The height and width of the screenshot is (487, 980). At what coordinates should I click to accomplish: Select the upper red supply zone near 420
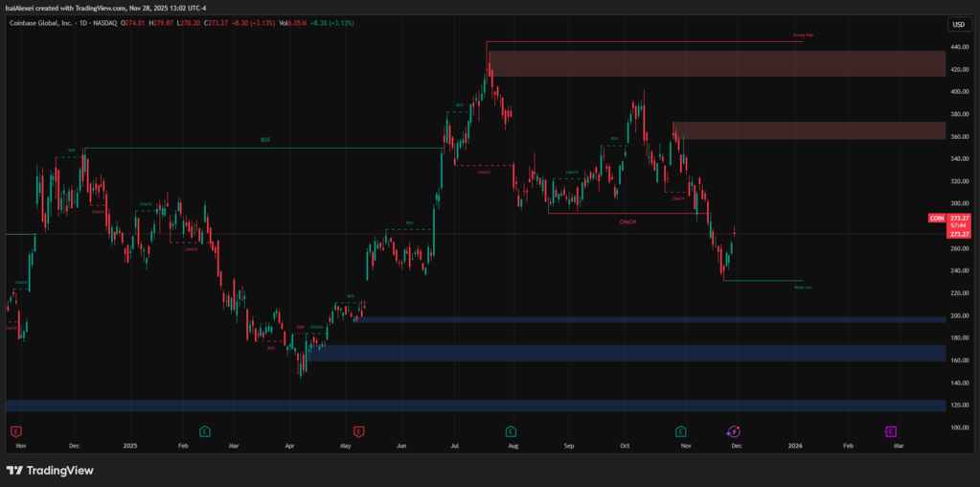(x=709, y=63)
